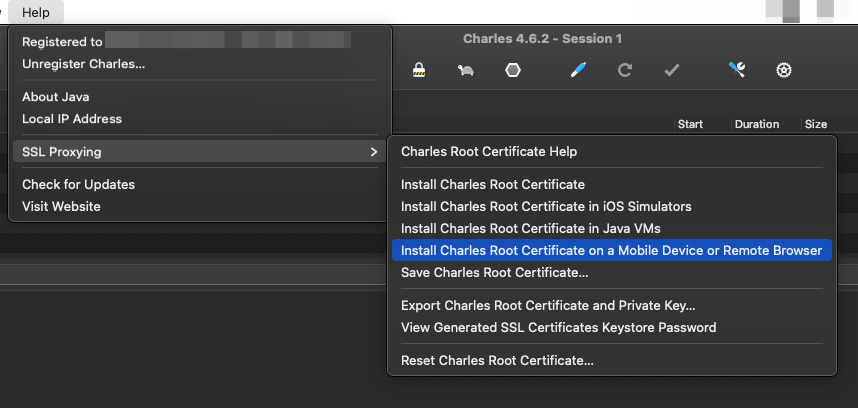View Generated SSL Certificates Keystore Password
The width and height of the screenshot is (858, 408).
612,327
